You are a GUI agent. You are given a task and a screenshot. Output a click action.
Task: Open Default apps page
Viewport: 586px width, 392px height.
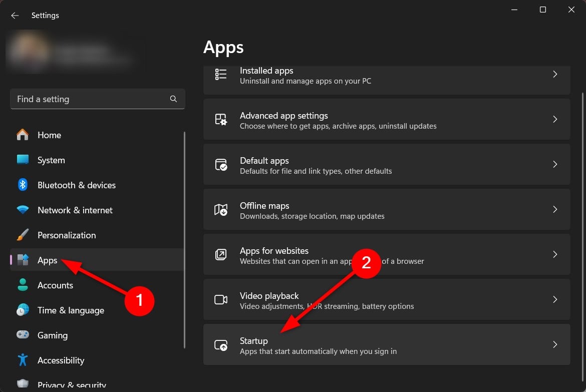click(387, 164)
